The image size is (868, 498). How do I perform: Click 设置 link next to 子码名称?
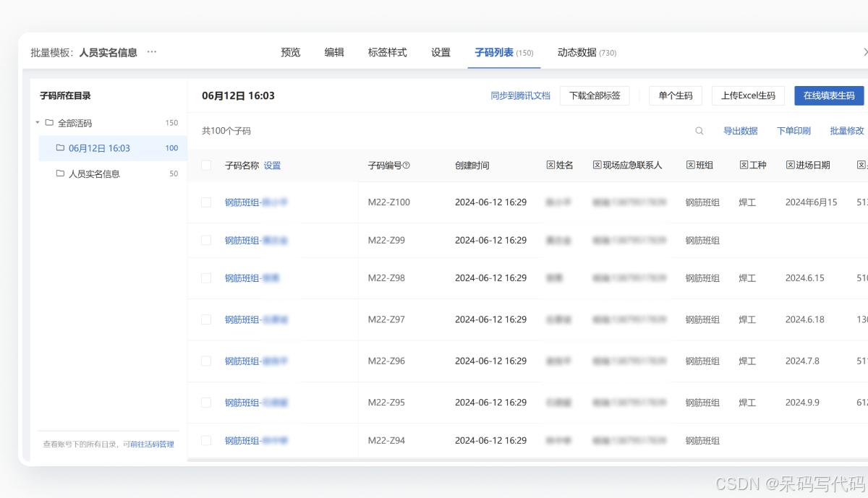point(272,166)
